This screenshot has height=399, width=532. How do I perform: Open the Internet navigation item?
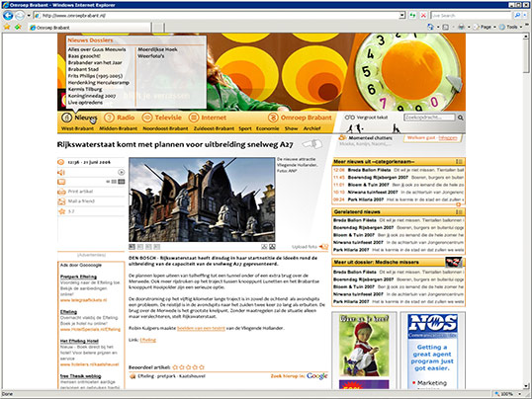pos(208,118)
